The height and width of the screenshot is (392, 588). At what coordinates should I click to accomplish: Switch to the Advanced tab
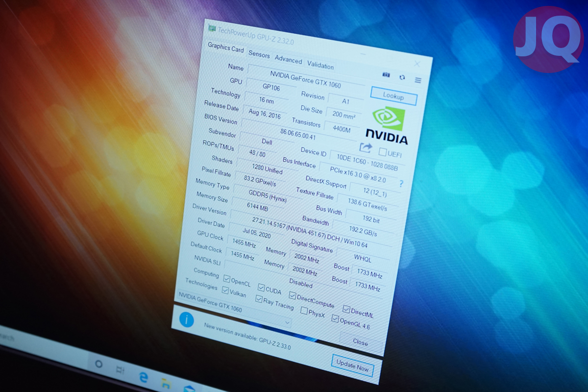pos(288,60)
